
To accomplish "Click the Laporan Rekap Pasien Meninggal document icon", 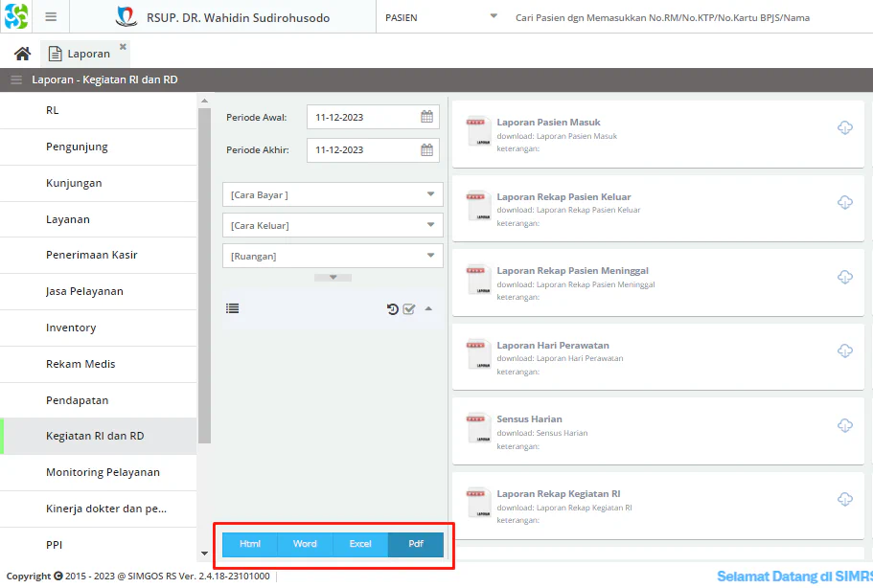I will (478, 281).
